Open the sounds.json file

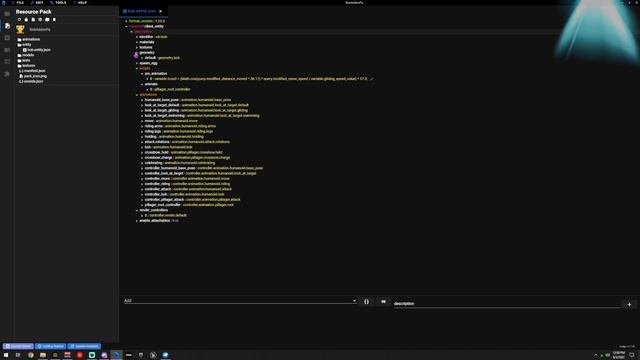pos(31,81)
